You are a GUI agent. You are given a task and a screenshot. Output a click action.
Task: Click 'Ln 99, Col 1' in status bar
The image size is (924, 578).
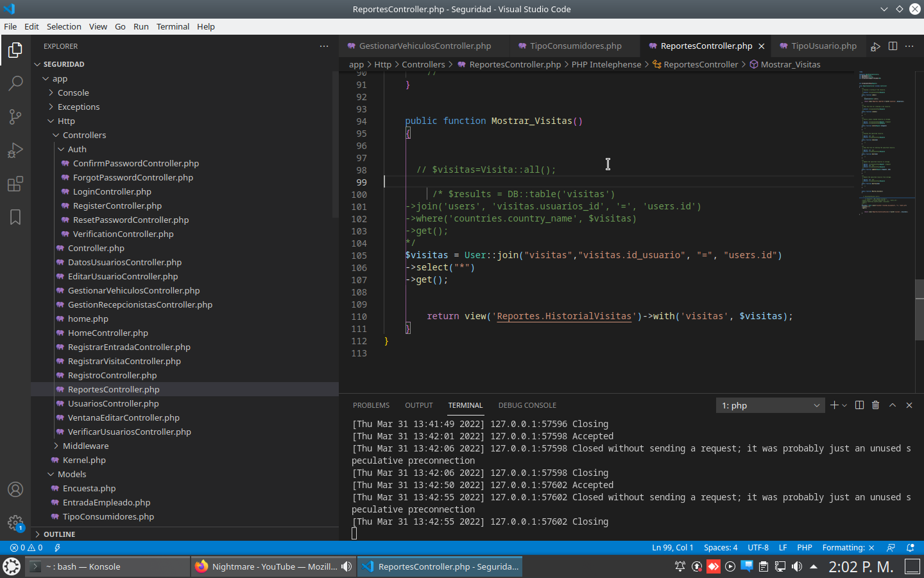click(x=672, y=548)
